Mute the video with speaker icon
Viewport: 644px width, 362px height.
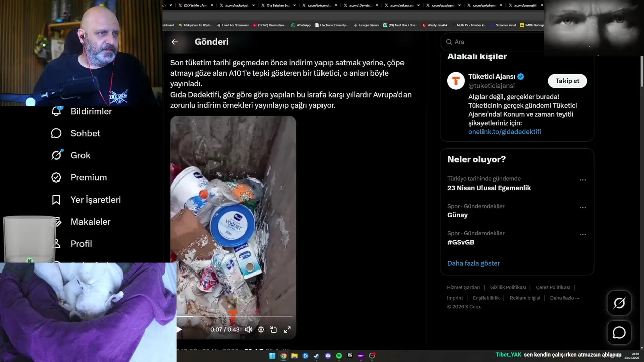pos(249,330)
